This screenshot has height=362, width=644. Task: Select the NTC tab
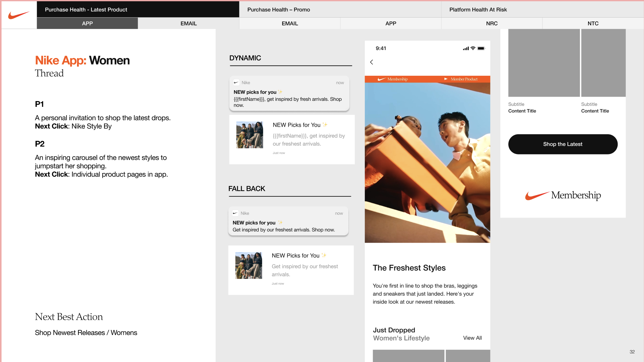tap(593, 23)
